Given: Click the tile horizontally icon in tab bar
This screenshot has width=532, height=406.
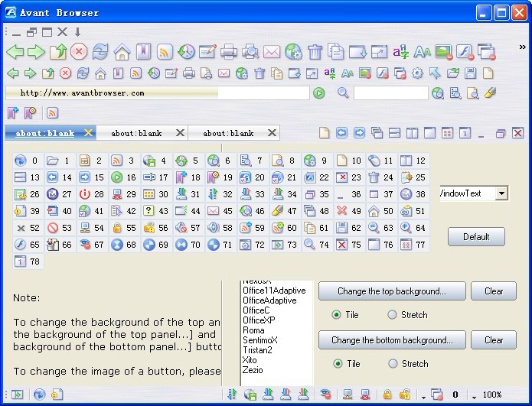Looking at the screenshot, I should pos(394,133).
